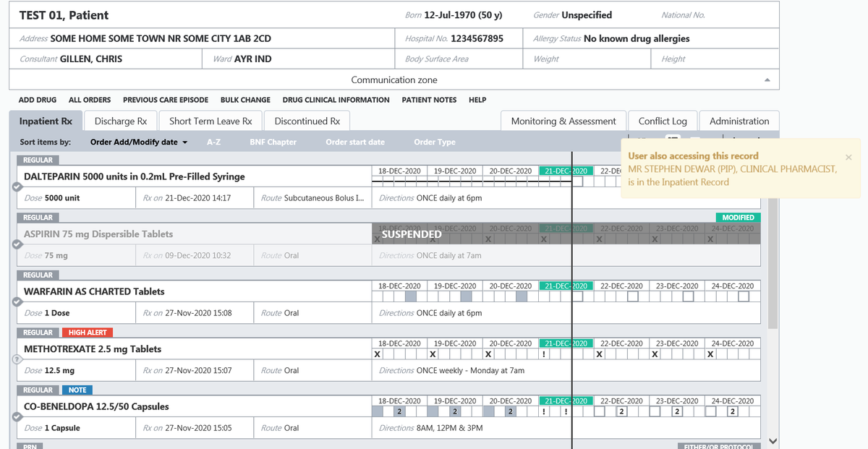Viewport: 868px width, 449px height.
Task: Click 24-DEC-2020 header in Methotrexate chart
Action: [x=733, y=343]
